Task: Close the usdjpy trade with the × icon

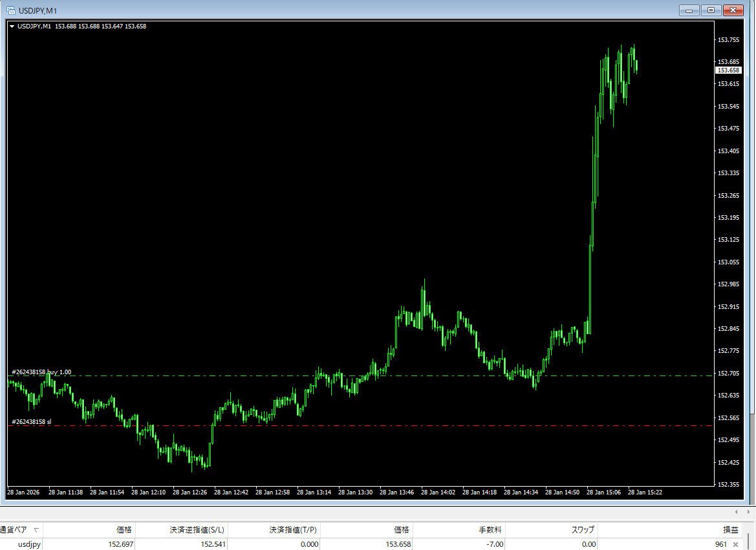Action: coord(736,544)
